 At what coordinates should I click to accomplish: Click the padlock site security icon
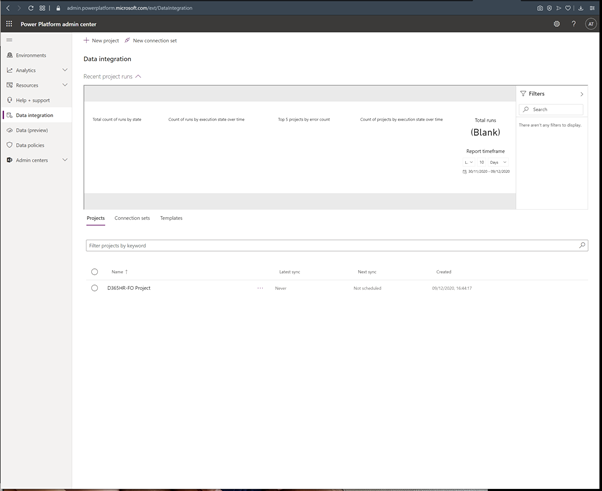[x=58, y=8]
